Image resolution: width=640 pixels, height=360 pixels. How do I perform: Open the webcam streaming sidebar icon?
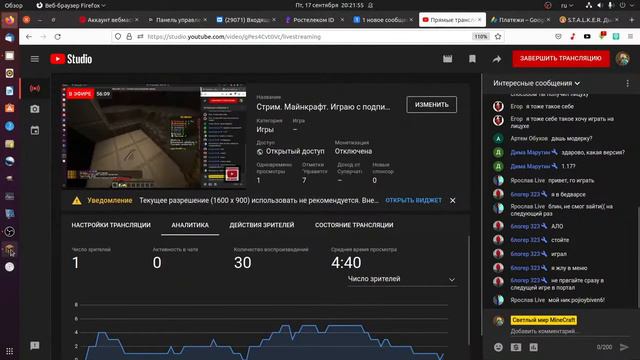35,109
